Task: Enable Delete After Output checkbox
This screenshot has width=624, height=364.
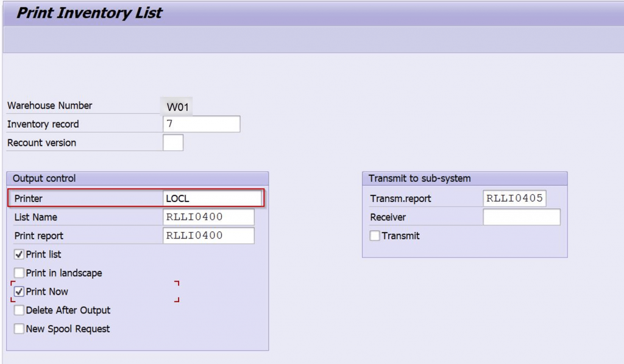Action: pos(19,310)
